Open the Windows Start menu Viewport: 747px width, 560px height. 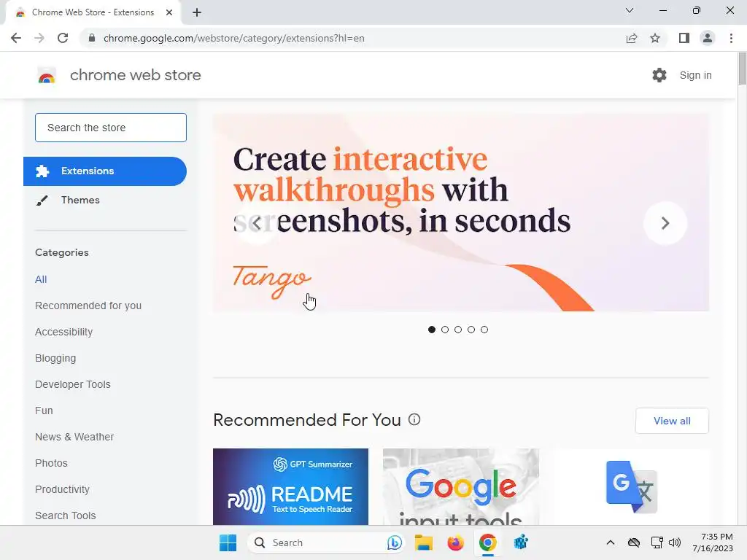(x=228, y=542)
